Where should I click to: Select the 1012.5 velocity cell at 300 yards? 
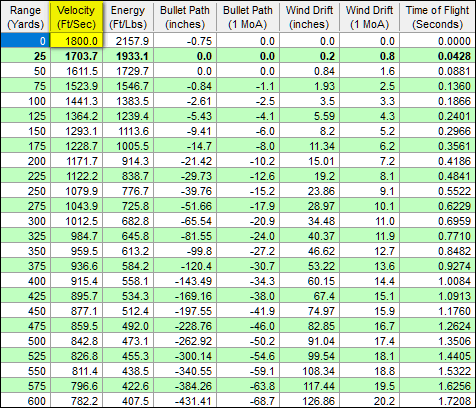76,221
